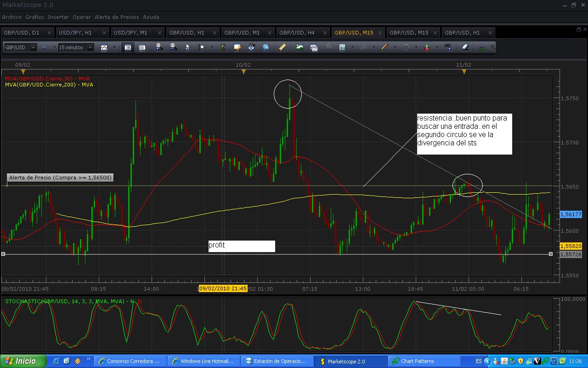Toggle the second price scale mode button
Viewport: 588px width, 368px height.
pos(142,47)
